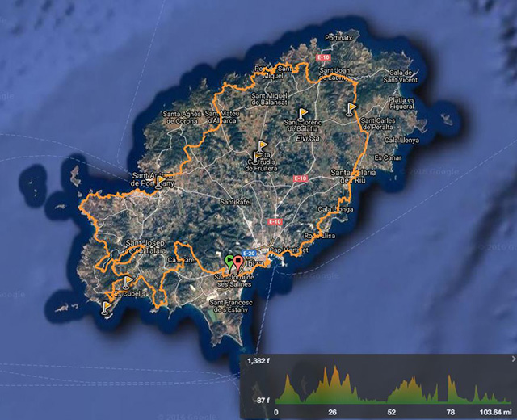This screenshot has width=517, height=420.
Task: Click the Platja es Figueral label
Action: pos(401,103)
